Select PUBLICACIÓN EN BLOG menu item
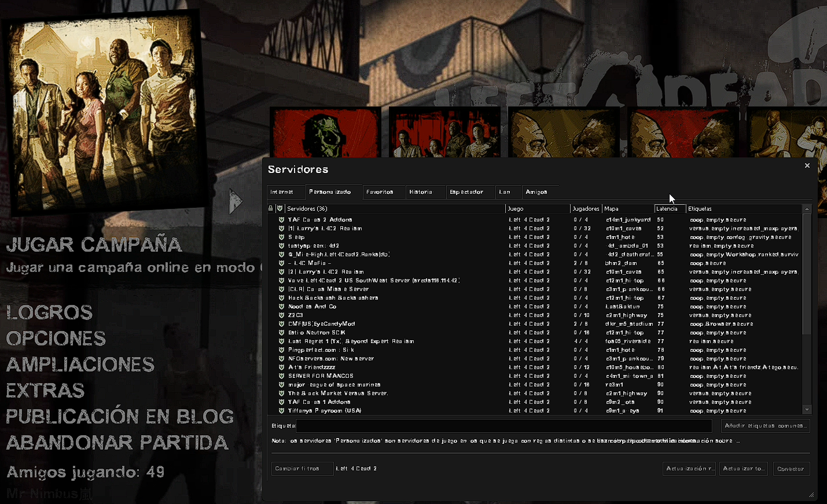827x504 pixels. 120,417
